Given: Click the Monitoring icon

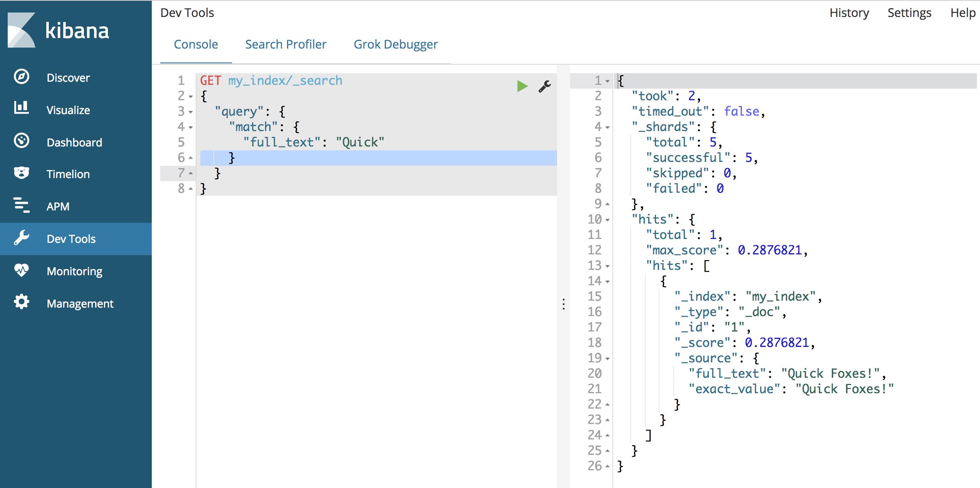Looking at the screenshot, I should click(x=21, y=271).
